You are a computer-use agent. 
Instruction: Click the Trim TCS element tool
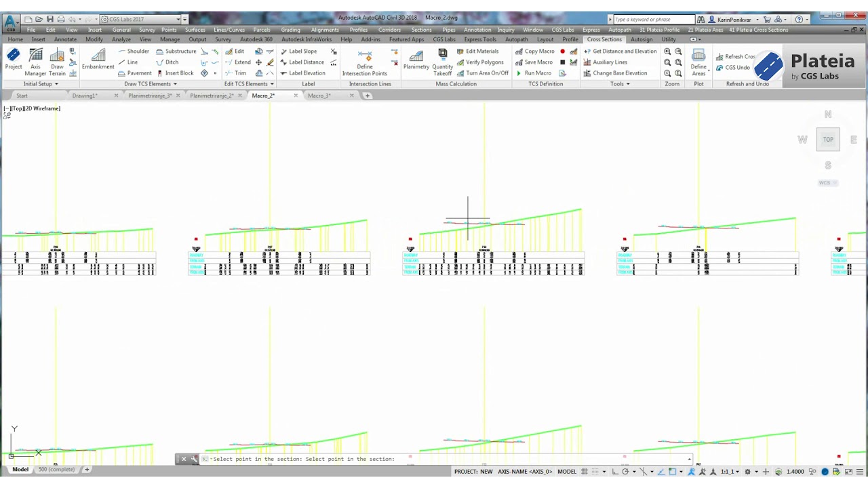coord(235,73)
